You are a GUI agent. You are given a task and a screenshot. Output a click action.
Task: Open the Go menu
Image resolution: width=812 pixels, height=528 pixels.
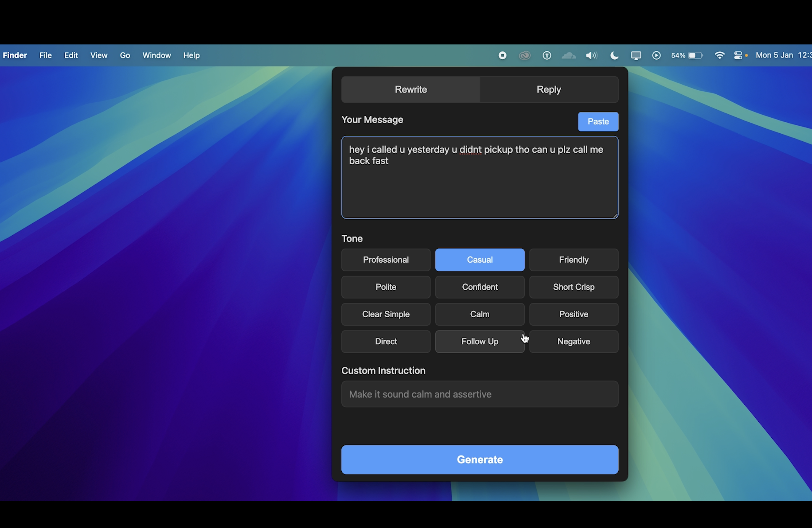pyautogui.click(x=125, y=55)
